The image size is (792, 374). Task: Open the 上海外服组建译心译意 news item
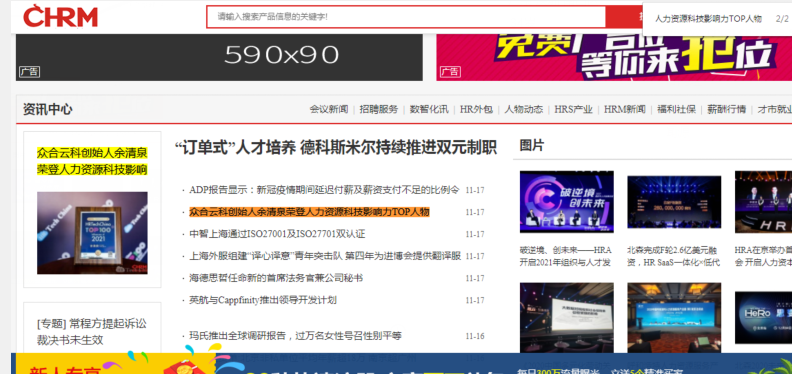325,256
